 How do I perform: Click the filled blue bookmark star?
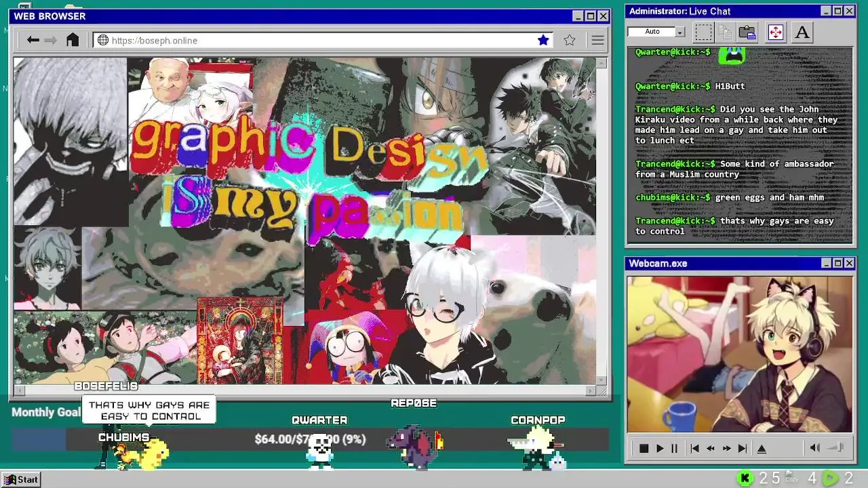[x=543, y=40]
